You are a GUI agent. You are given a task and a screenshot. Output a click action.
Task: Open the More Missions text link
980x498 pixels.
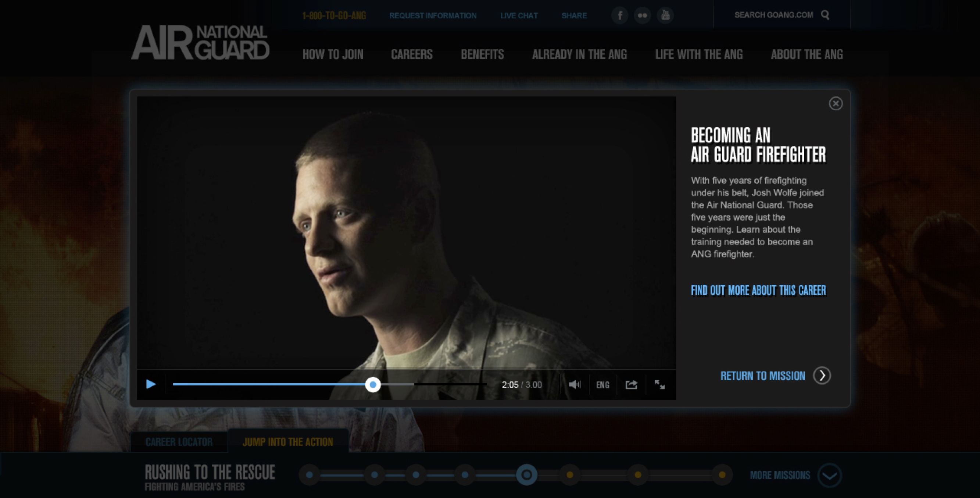780,475
